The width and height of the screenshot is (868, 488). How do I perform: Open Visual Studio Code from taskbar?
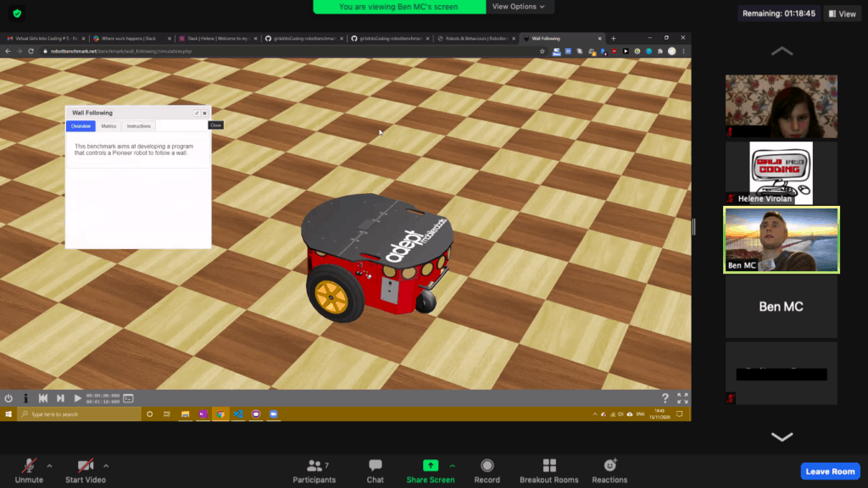tap(238, 413)
